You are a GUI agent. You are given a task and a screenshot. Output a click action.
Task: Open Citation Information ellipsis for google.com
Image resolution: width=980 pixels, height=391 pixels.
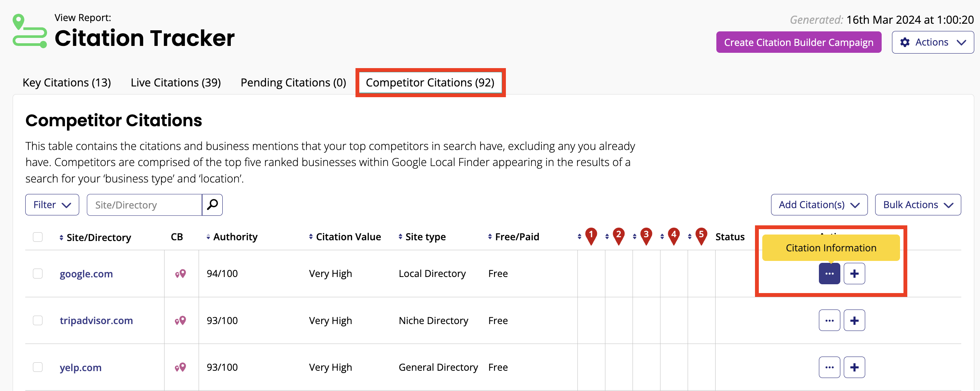tap(829, 274)
